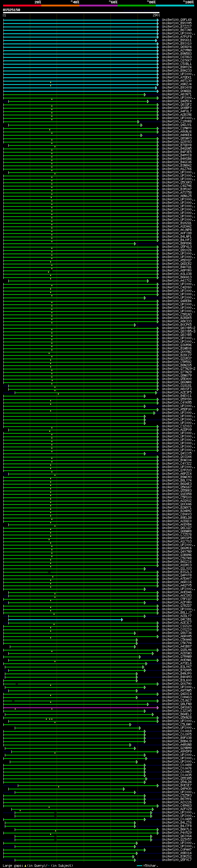
Task: Select hit label UniRef100_A9T130
Action: (177, 81)
